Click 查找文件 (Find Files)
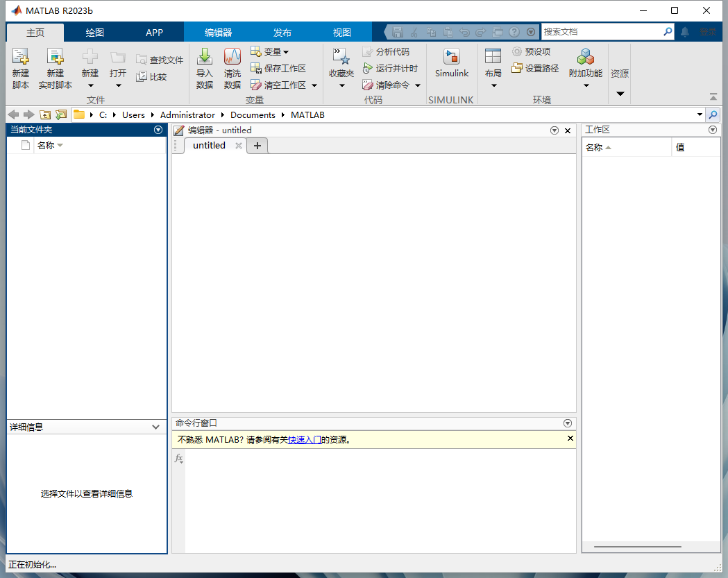 (x=160, y=60)
